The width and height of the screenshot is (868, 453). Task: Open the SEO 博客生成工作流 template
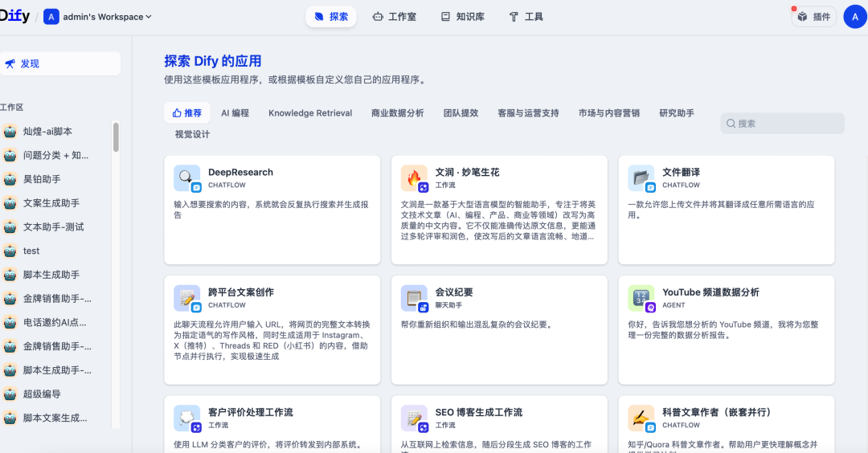point(479,412)
